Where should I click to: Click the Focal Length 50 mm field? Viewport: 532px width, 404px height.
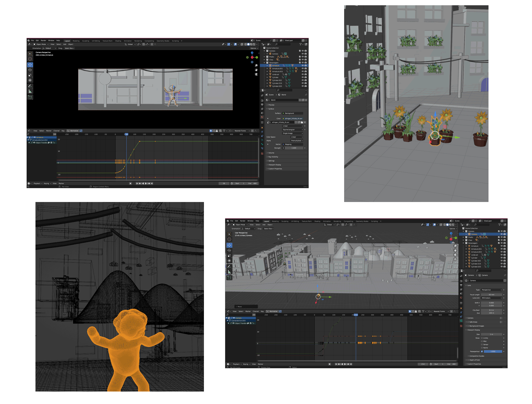(491, 295)
